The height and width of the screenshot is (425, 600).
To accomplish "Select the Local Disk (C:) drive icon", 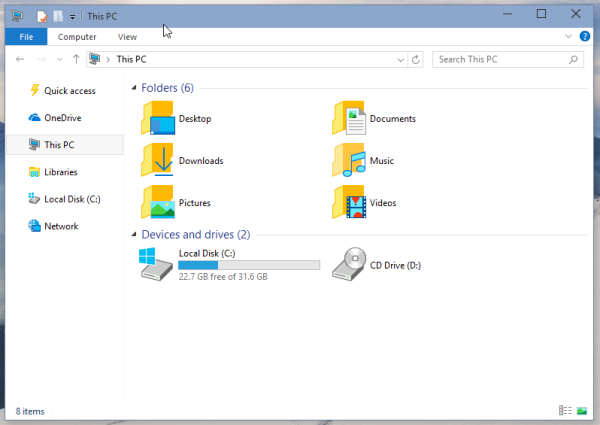I will [155, 264].
